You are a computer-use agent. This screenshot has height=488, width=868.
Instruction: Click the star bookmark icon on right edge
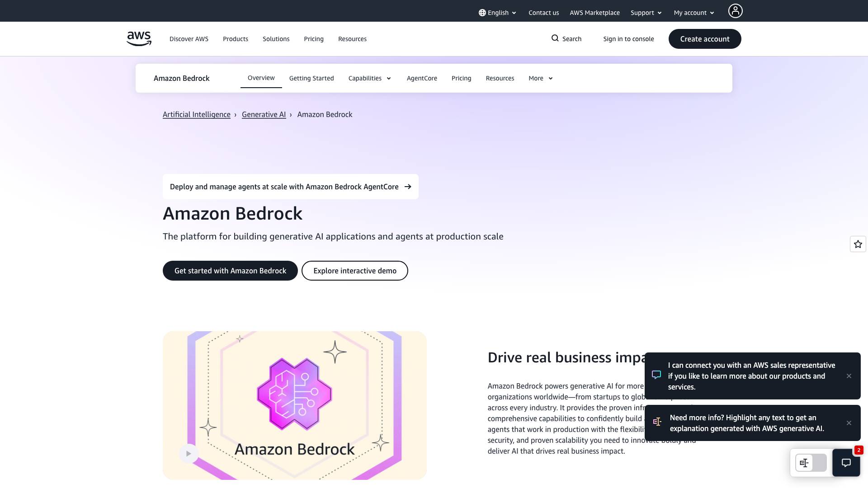pyautogui.click(x=858, y=244)
